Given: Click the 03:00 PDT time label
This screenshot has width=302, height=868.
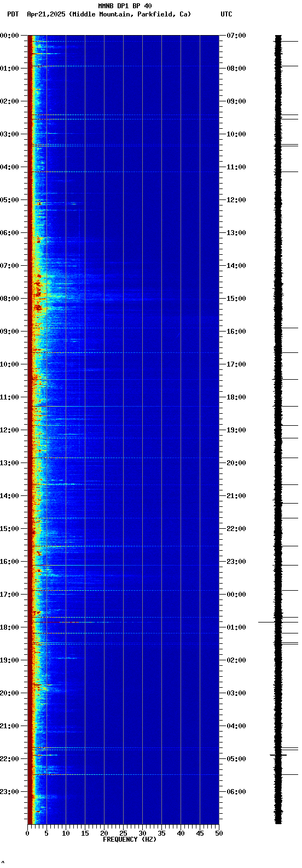Looking at the screenshot, I should pos(10,134).
